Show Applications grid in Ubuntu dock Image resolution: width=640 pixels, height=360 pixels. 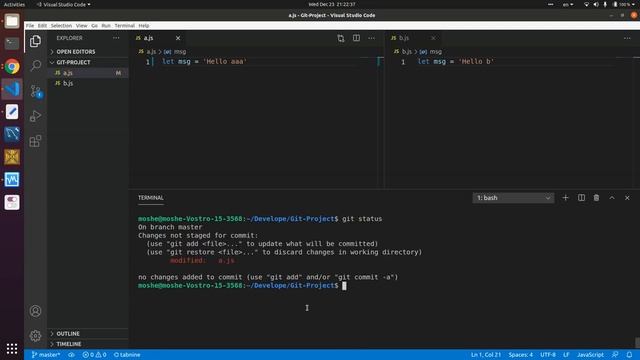(12, 349)
